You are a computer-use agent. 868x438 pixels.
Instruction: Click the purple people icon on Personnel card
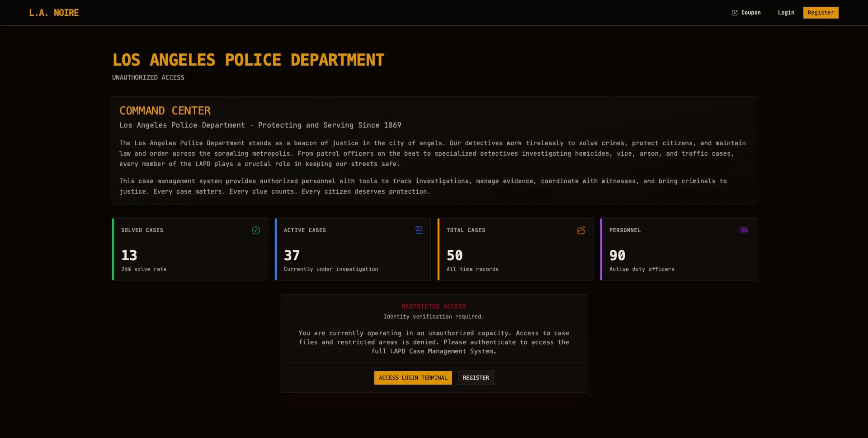pyautogui.click(x=744, y=230)
